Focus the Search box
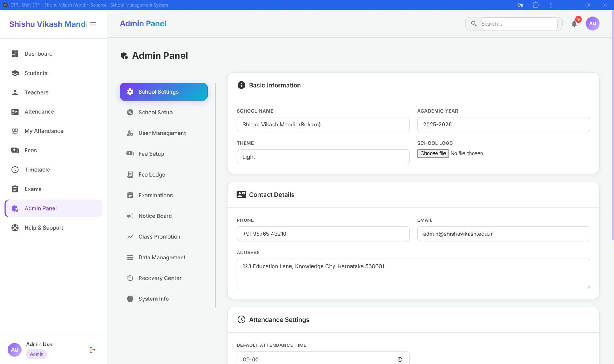The image size is (614, 364). click(x=519, y=24)
